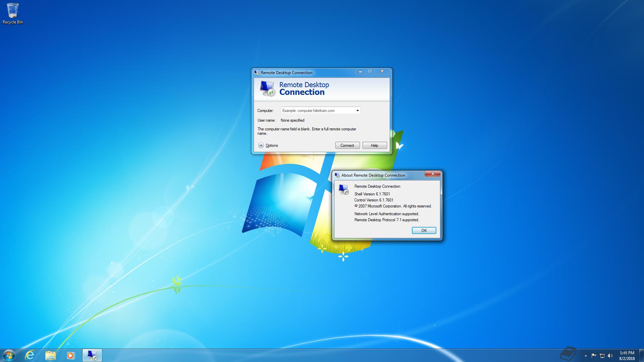The image size is (644, 362).
Task: Click the Help button
Action: [x=375, y=145]
